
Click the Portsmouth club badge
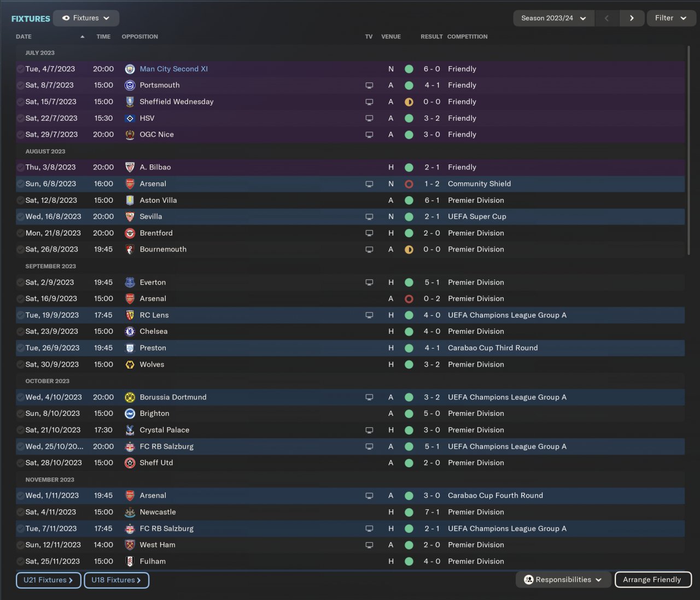click(x=130, y=85)
